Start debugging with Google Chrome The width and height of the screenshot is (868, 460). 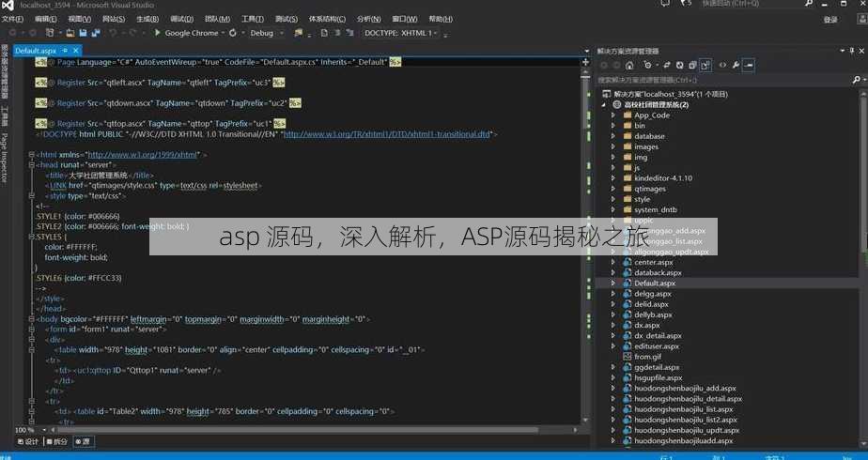(186, 33)
